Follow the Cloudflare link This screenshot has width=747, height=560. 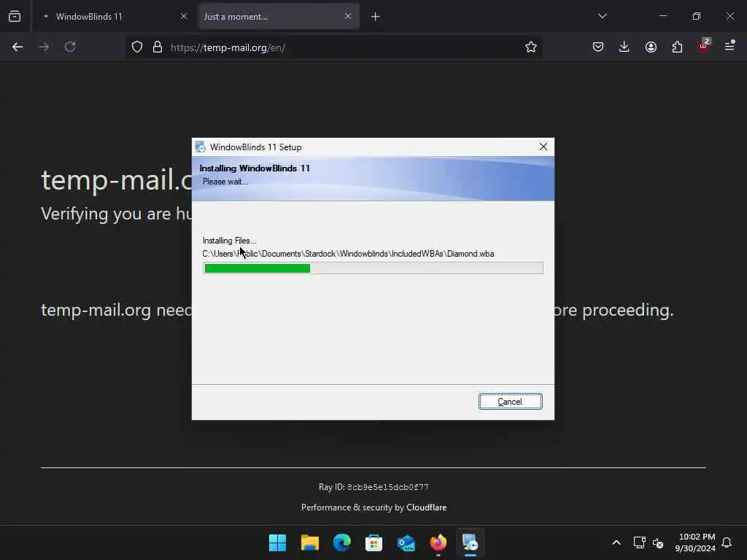coord(426,507)
